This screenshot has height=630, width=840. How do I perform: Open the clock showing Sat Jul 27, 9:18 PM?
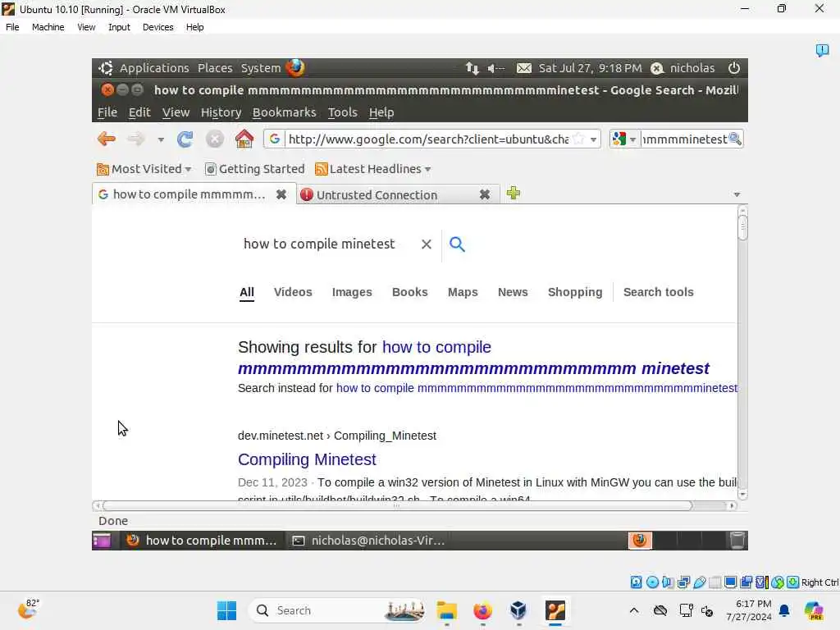(590, 68)
